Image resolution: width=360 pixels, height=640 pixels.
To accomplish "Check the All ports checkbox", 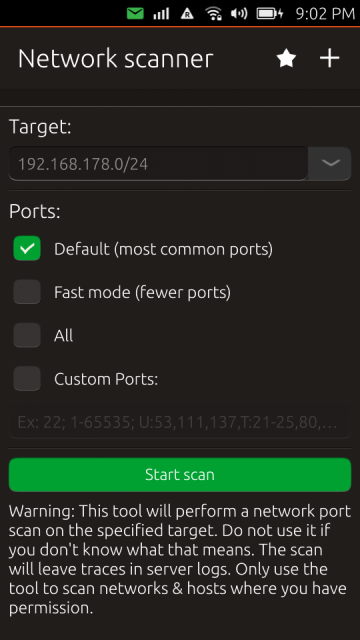I will [27, 336].
